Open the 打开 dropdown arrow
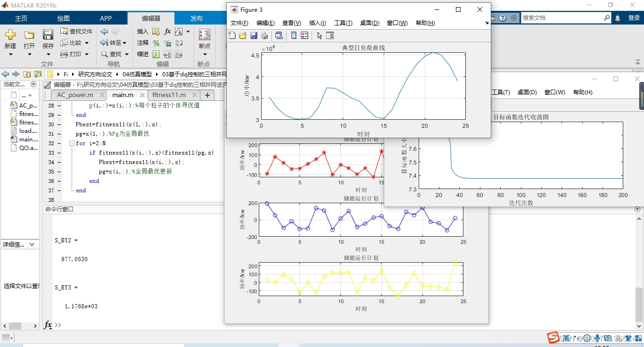644x347 pixels. pyautogui.click(x=29, y=54)
